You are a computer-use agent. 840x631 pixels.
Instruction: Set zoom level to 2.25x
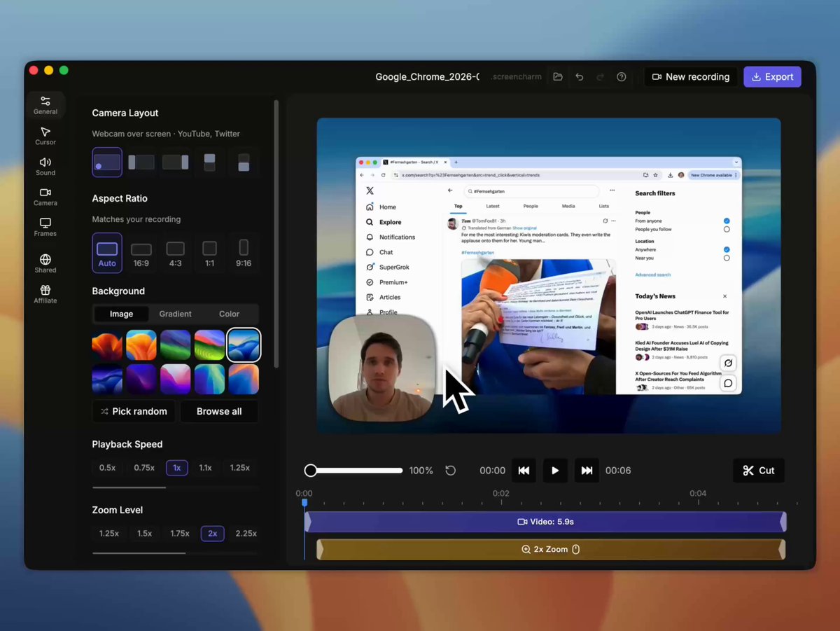point(246,534)
